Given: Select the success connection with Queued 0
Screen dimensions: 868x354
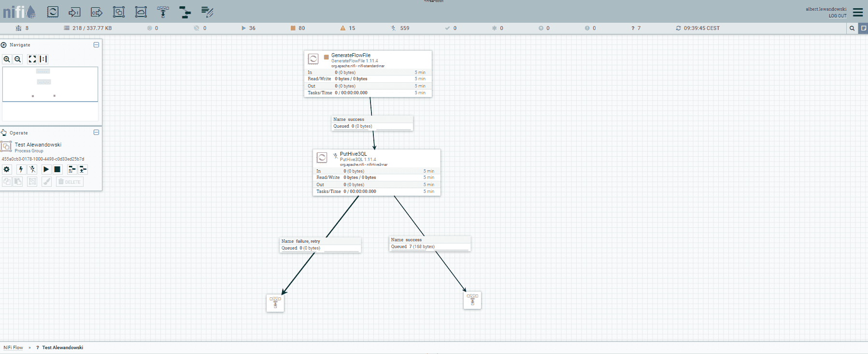Looking at the screenshot, I should point(372,123).
